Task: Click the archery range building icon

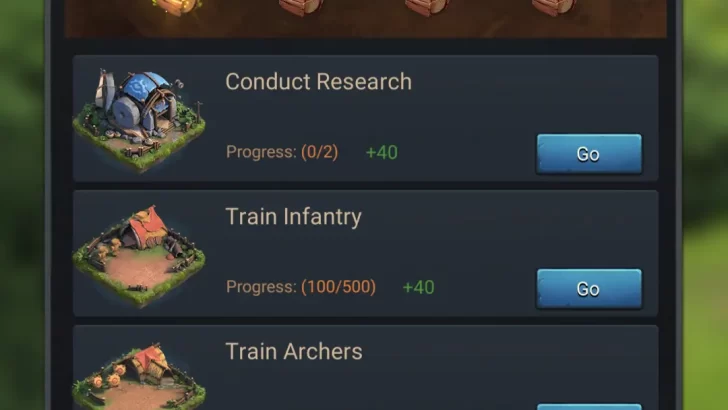Action: (x=139, y=376)
